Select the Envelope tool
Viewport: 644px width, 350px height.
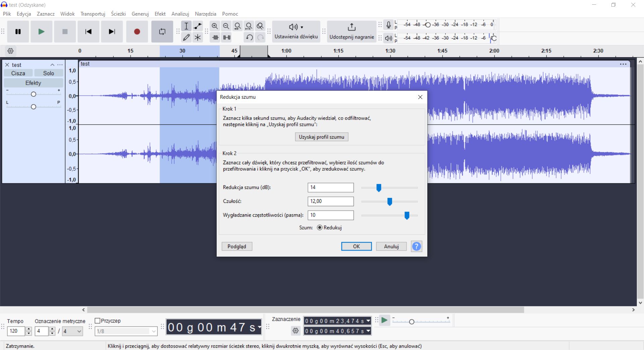click(x=198, y=26)
